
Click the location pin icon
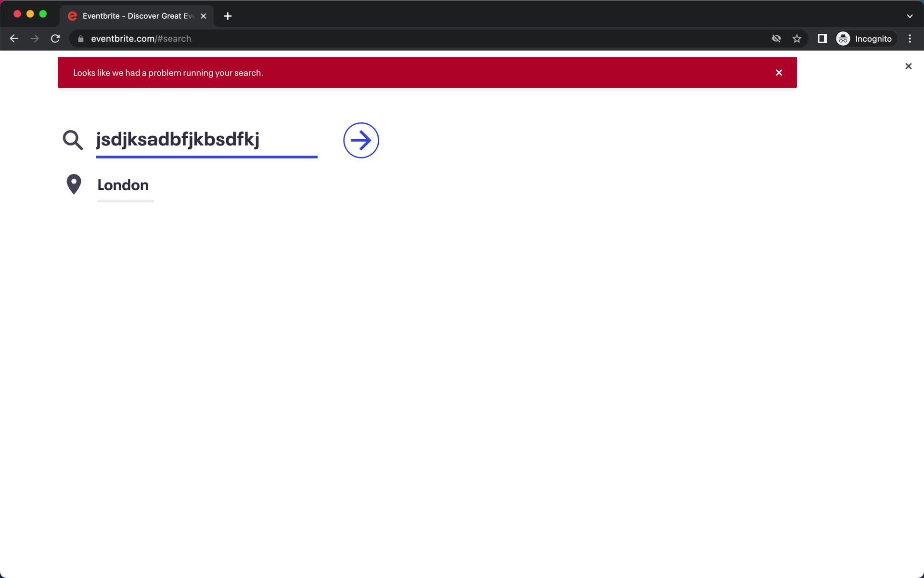[74, 184]
